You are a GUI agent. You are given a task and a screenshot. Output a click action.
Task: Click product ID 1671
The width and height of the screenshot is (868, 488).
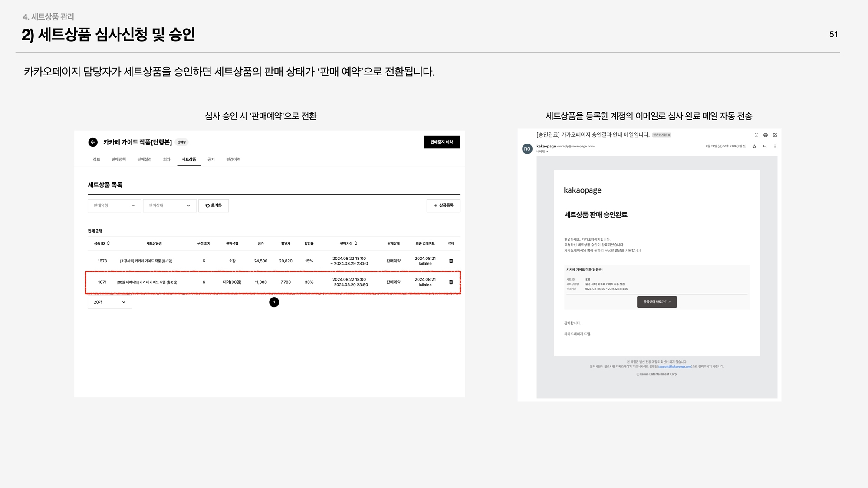102,282
